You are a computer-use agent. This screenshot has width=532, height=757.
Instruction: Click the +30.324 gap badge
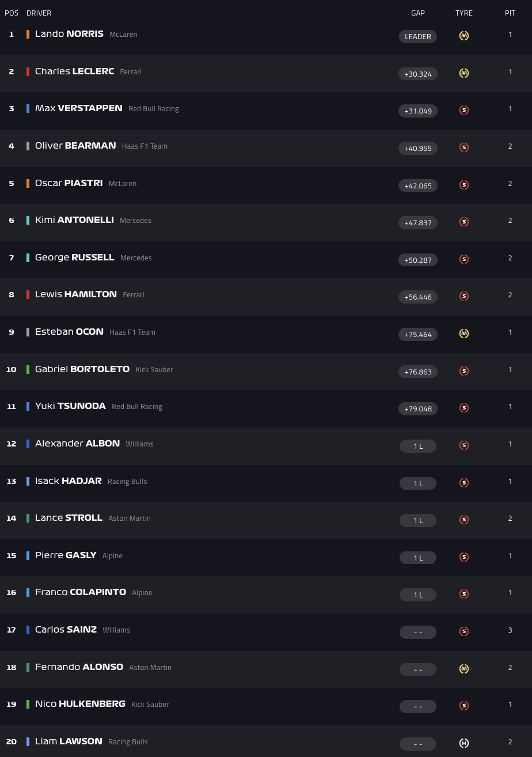(x=418, y=74)
